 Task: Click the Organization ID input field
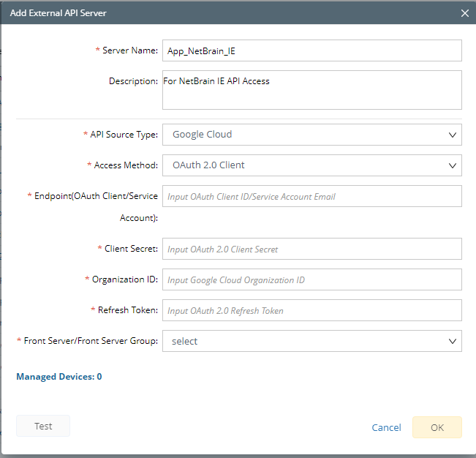pyautogui.click(x=311, y=279)
